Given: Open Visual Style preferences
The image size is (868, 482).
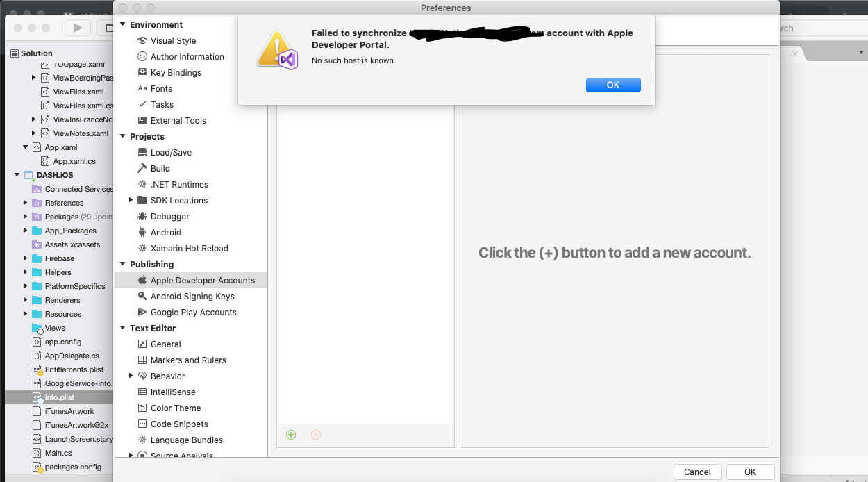Looking at the screenshot, I should click(x=173, y=41).
